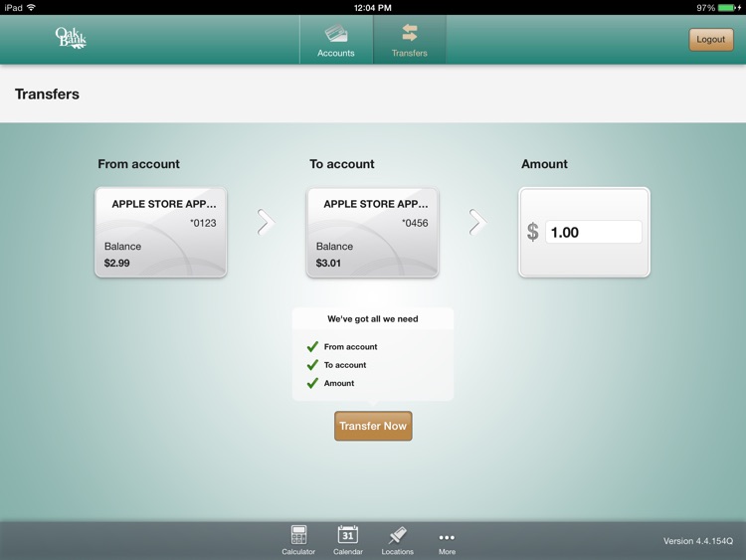
Task: Click the $2.99 balance value
Action: (116, 263)
